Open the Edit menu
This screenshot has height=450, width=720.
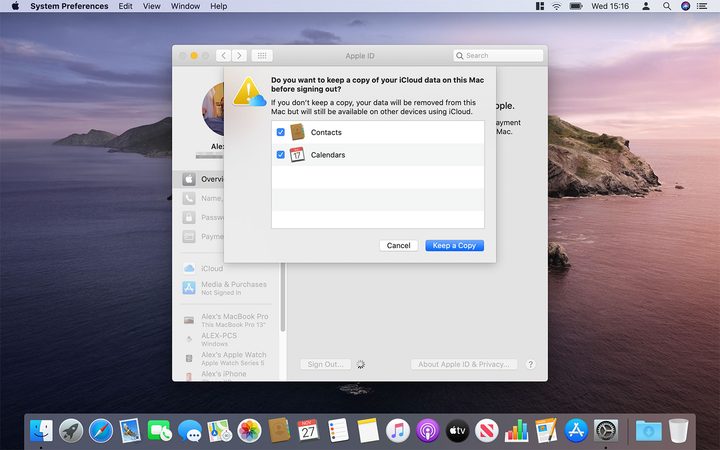click(x=125, y=6)
